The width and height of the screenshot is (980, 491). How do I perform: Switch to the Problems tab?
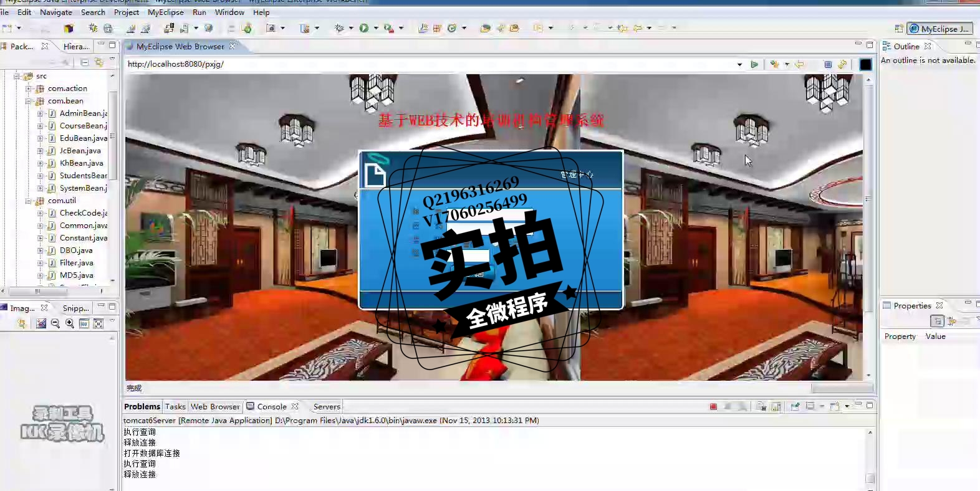coord(142,406)
